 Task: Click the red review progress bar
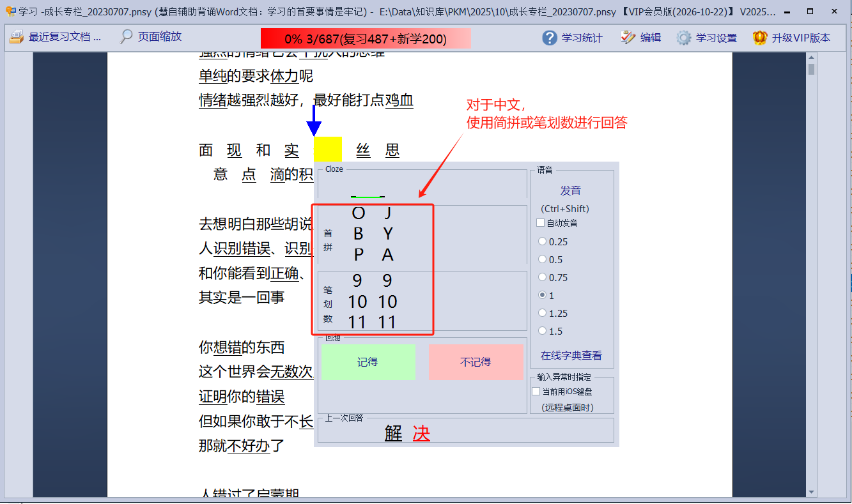tap(366, 39)
